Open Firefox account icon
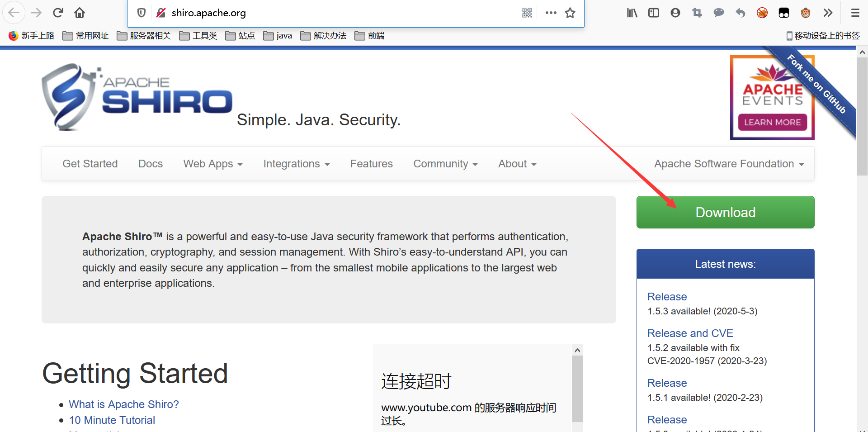The height and width of the screenshot is (432, 868). tap(675, 13)
